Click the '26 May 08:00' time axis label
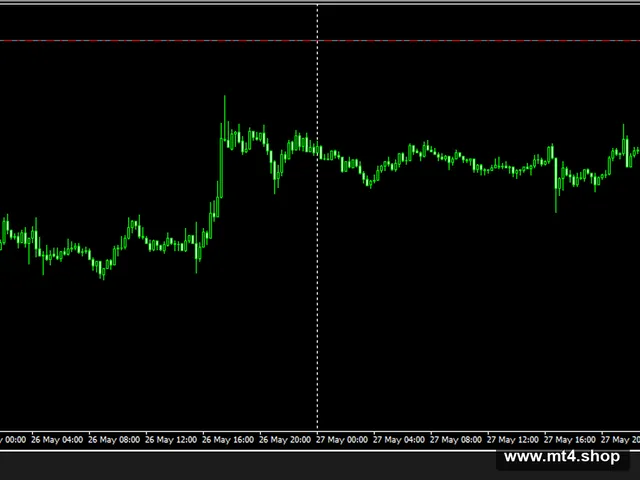This screenshot has height=480, width=640. click(x=114, y=440)
